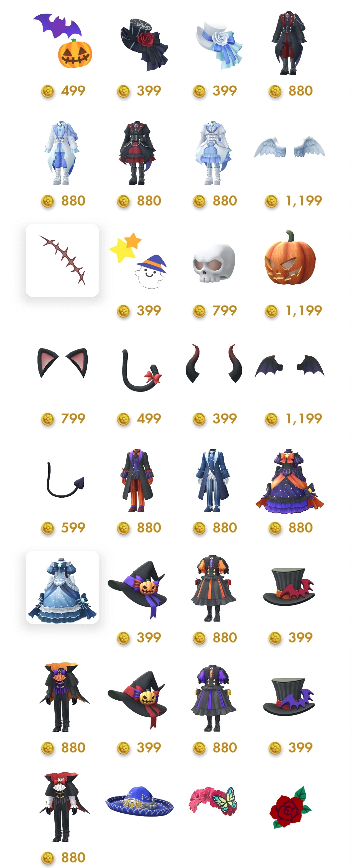Pick the carved pumpkin head mask
The height and width of the screenshot is (868, 352).
point(290,258)
